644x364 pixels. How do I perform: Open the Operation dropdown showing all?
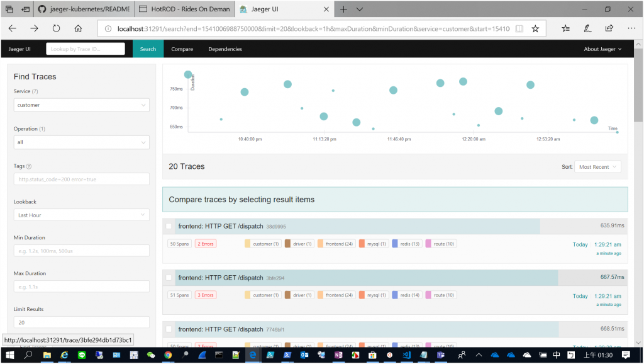click(81, 142)
